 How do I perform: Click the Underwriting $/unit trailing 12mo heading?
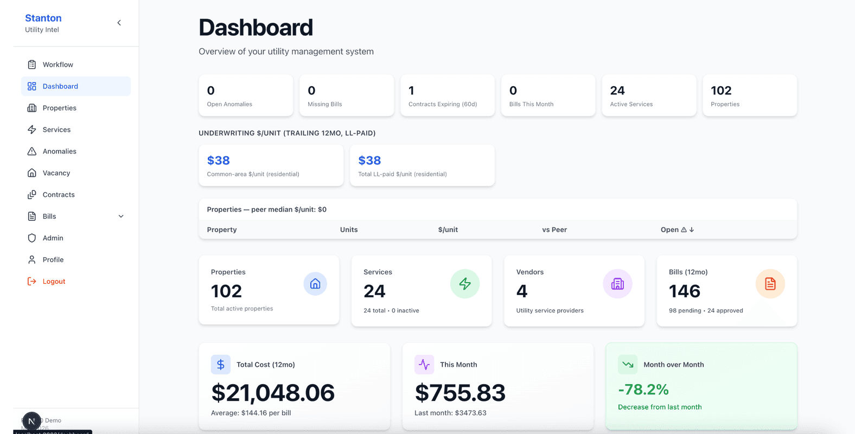287,133
